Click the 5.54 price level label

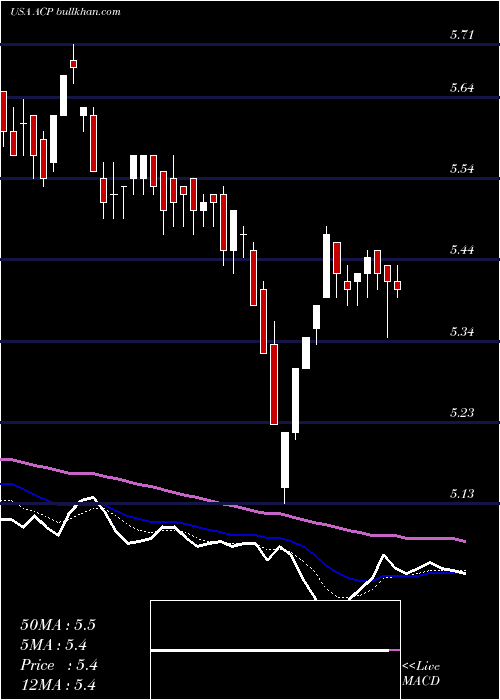point(462,169)
